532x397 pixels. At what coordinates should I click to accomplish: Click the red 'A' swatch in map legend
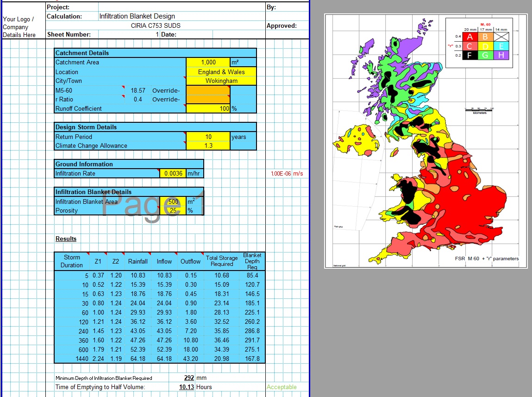(x=470, y=37)
